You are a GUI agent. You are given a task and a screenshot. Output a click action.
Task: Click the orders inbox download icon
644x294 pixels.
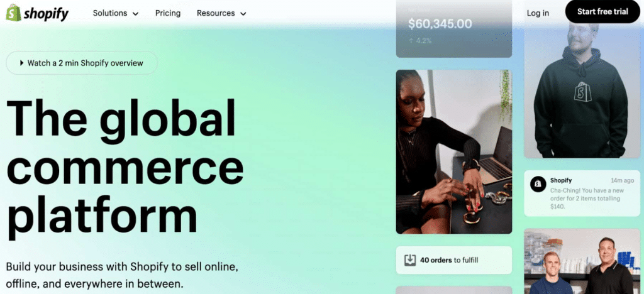point(410,260)
